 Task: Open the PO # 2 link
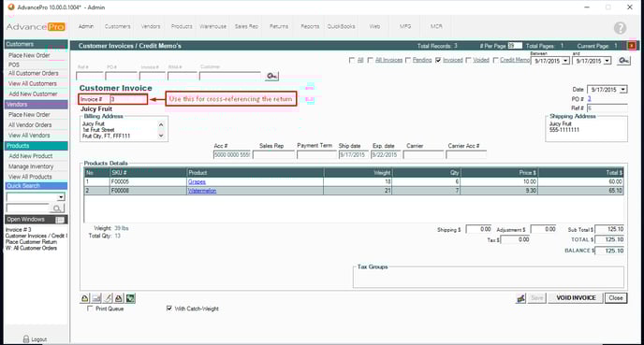pyautogui.click(x=589, y=99)
